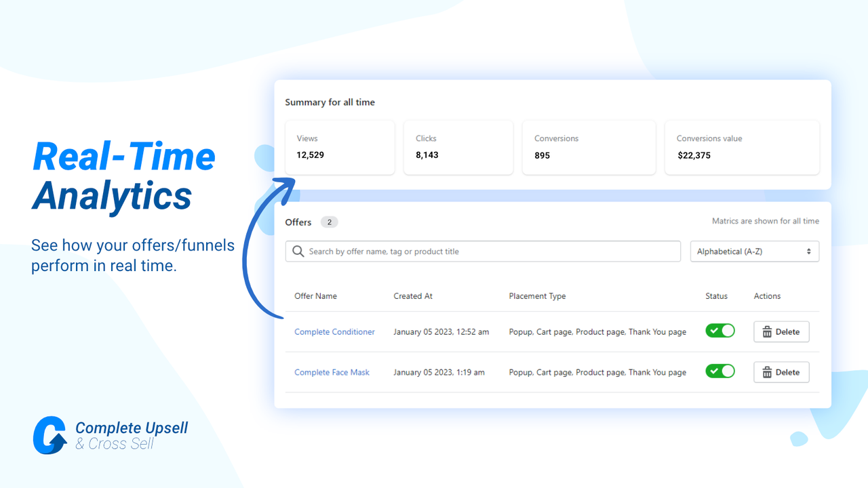Change sort order using the sorting combo box
This screenshot has width=868, height=488.
tap(755, 251)
